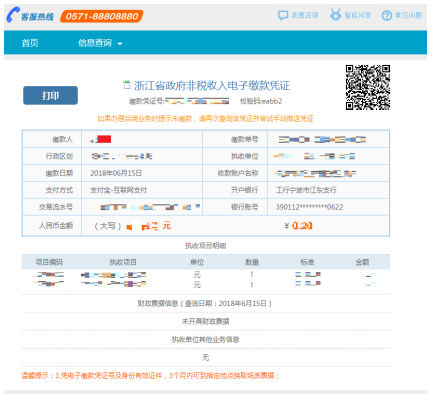Click the 数量 column header
Image resolution: width=434 pixels, height=399 pixels.
coord(252,262)
